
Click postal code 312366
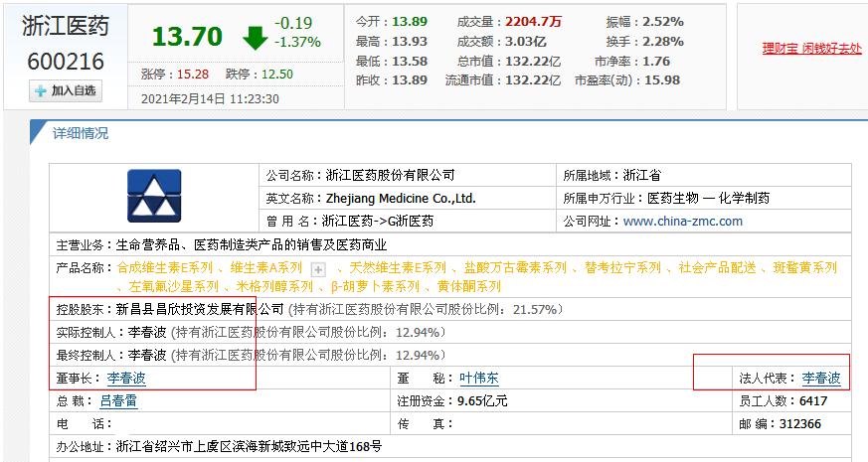tap(800, 424)
